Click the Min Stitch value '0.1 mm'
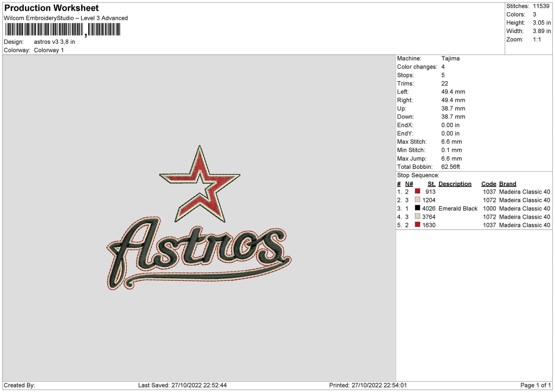 point(452,150)
